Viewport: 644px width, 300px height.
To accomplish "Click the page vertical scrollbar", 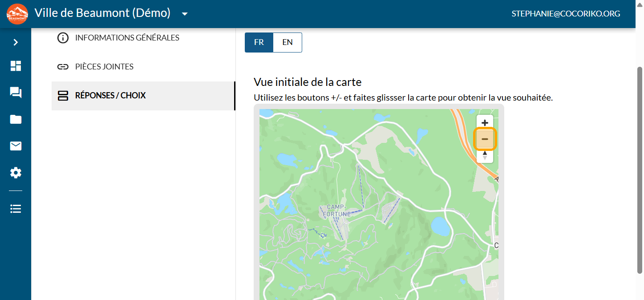I will pos(640,169).
